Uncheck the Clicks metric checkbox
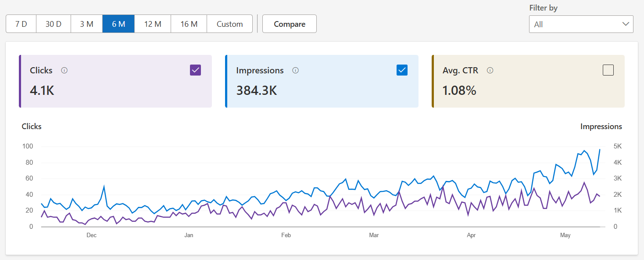Image resolution: width=644 pixels, height=260 pixels. click(196, 70)
